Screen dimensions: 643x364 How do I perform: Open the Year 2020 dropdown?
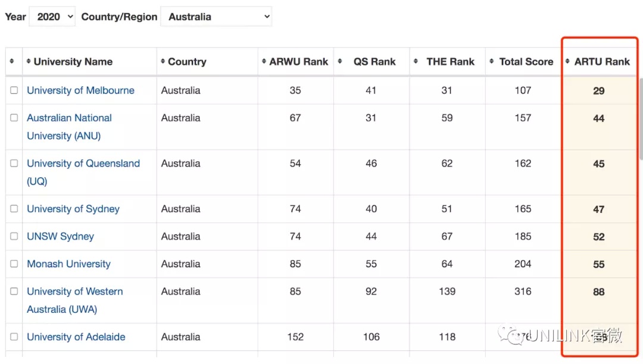click(x=52, y=17)
